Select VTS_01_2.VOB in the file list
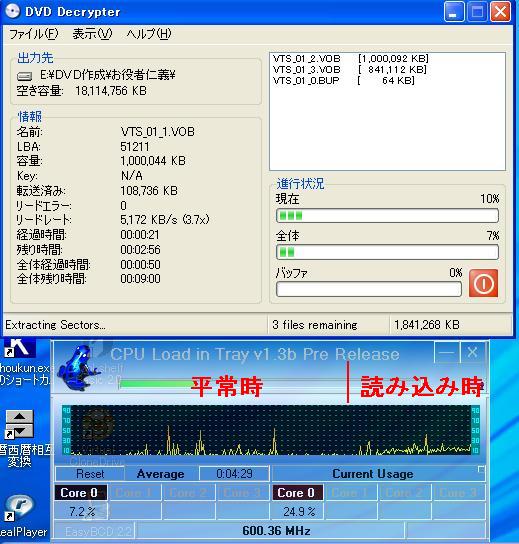Image resolution: width=519 pixels, height=544 pixels. tap(350, 58)
